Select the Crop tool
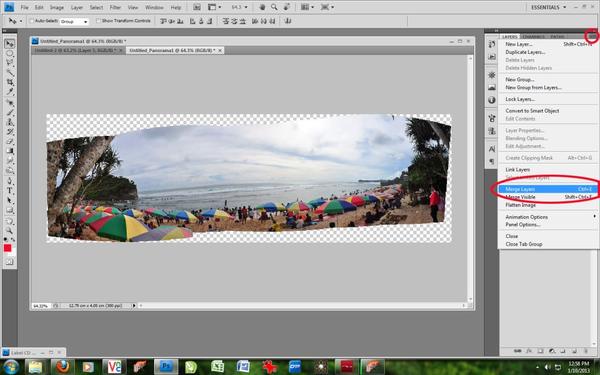Image resolution: width=600 pixels, height=375 pixels. pos(10,83)
